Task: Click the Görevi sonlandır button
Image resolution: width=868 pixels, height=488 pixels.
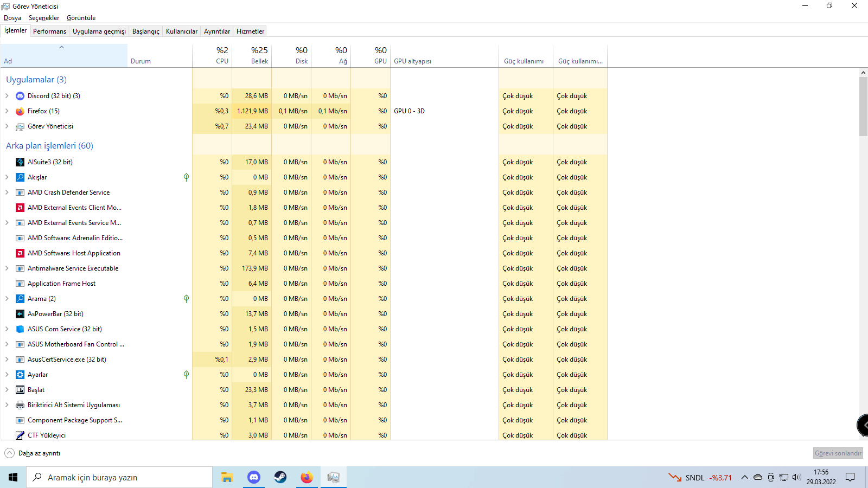Action: click(838, 453)
